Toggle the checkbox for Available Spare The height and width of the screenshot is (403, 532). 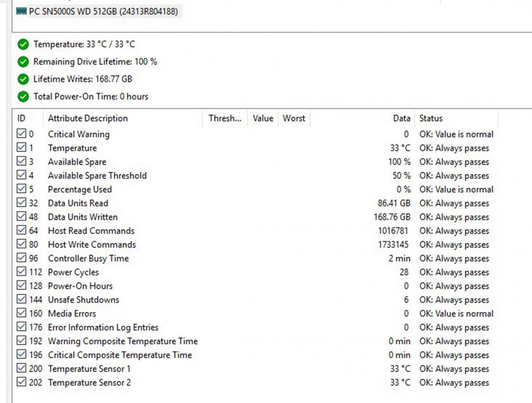coord(22,162)
